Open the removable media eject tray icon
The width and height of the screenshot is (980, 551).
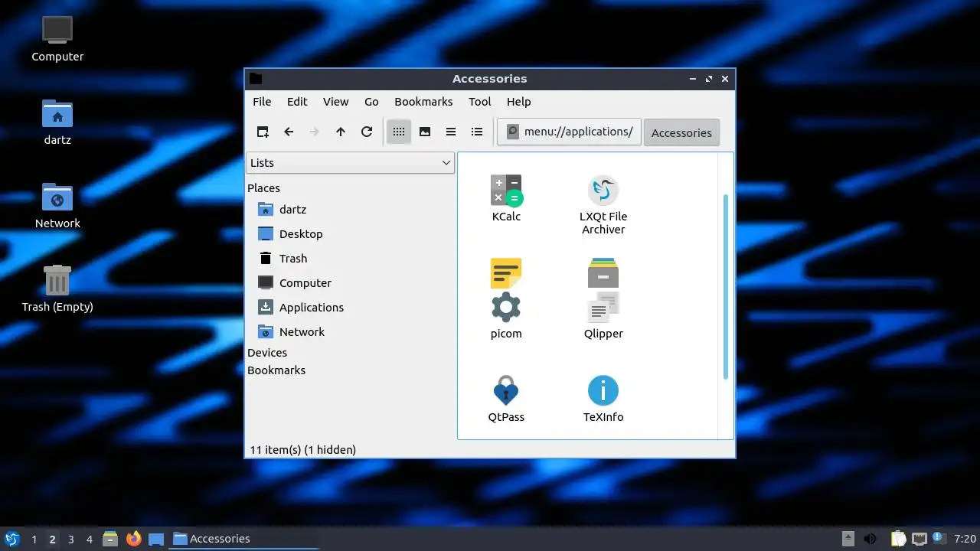tap(848, 539)
